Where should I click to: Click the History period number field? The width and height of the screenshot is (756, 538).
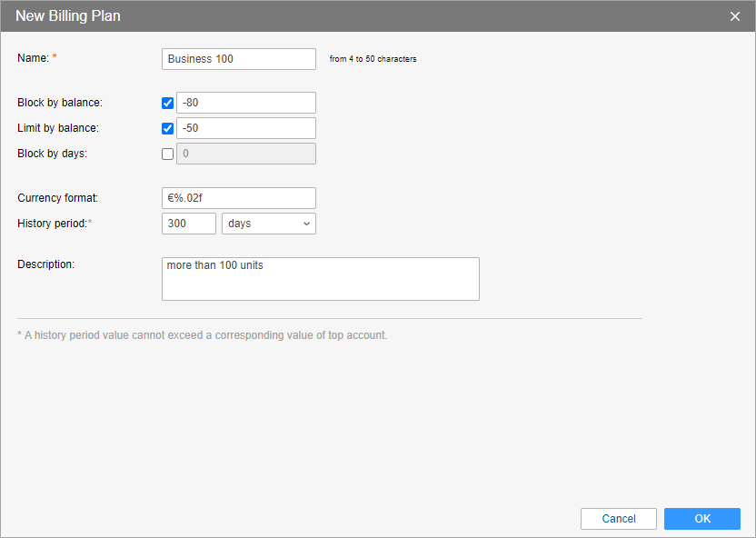click(188, 224)
